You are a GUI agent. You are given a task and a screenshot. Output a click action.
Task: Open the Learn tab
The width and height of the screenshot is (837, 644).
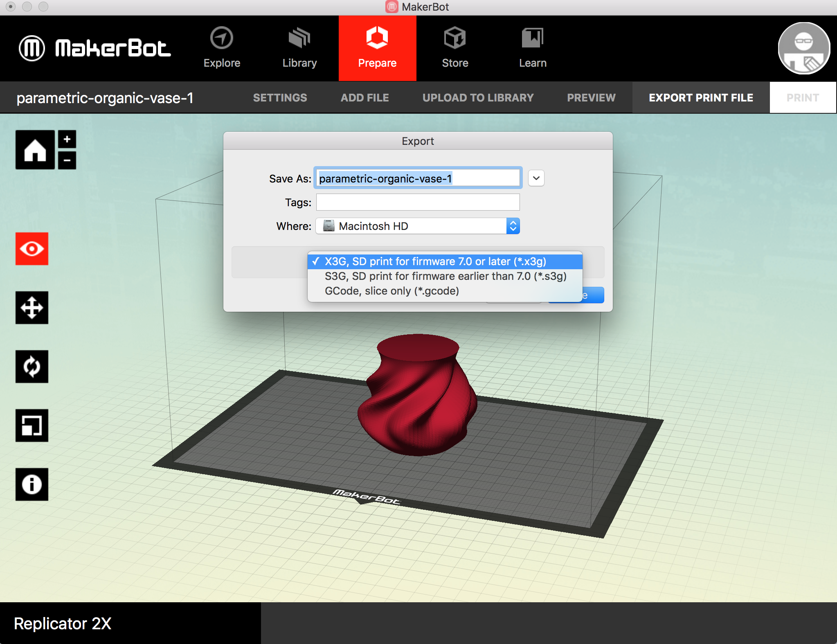[533, 48]
